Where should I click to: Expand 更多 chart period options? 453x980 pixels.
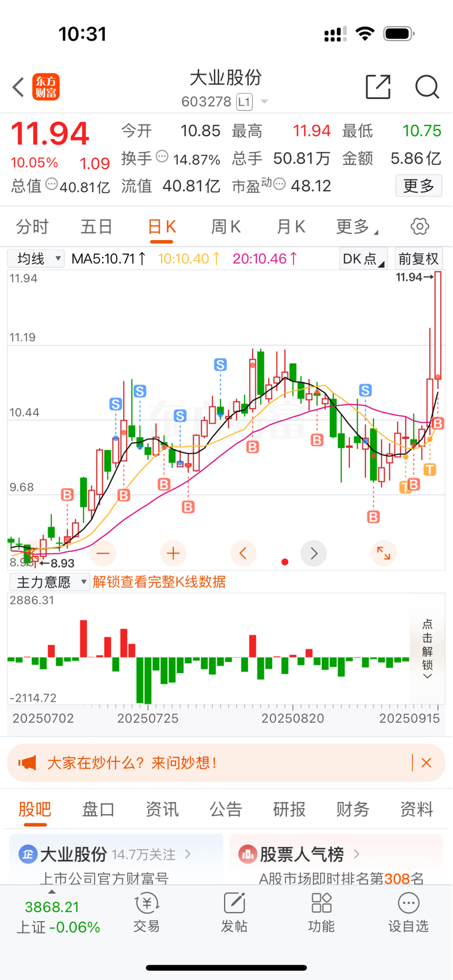[x=357, y=227]
